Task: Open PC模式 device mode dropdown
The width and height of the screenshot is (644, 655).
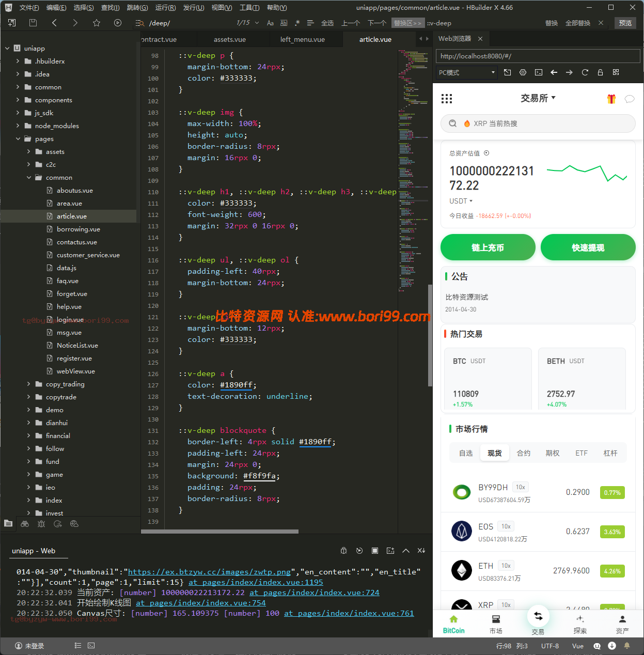Action: click(x=466, y=72)
